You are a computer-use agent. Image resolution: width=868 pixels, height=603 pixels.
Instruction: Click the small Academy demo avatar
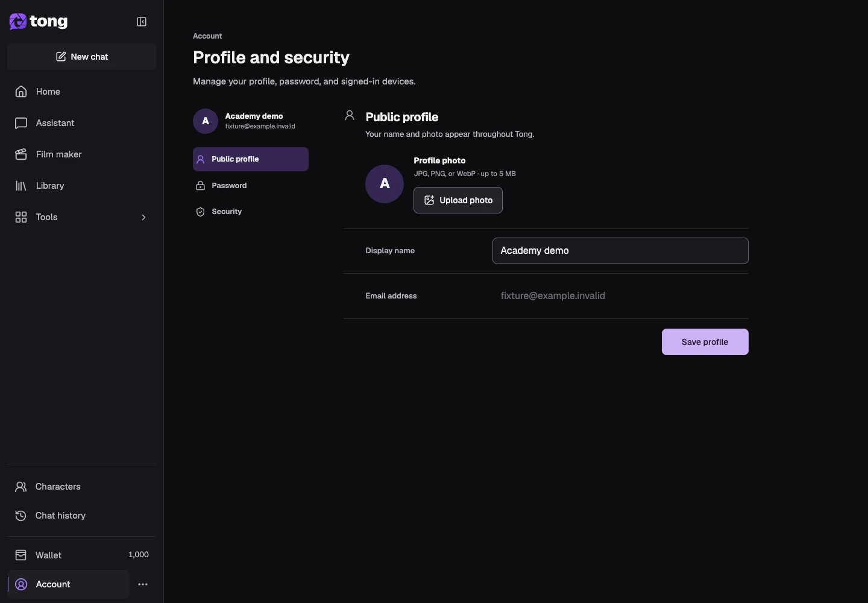[206, 121]
